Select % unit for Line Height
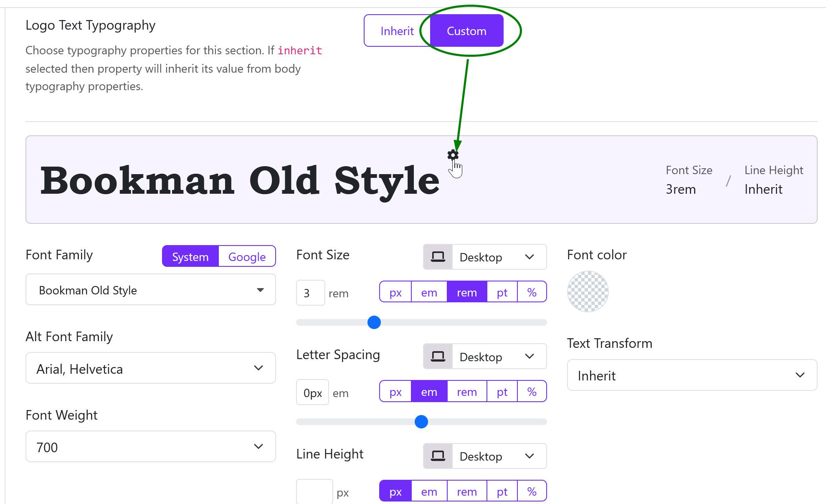Screen dimensions: 826x504 tap(532, 491)
